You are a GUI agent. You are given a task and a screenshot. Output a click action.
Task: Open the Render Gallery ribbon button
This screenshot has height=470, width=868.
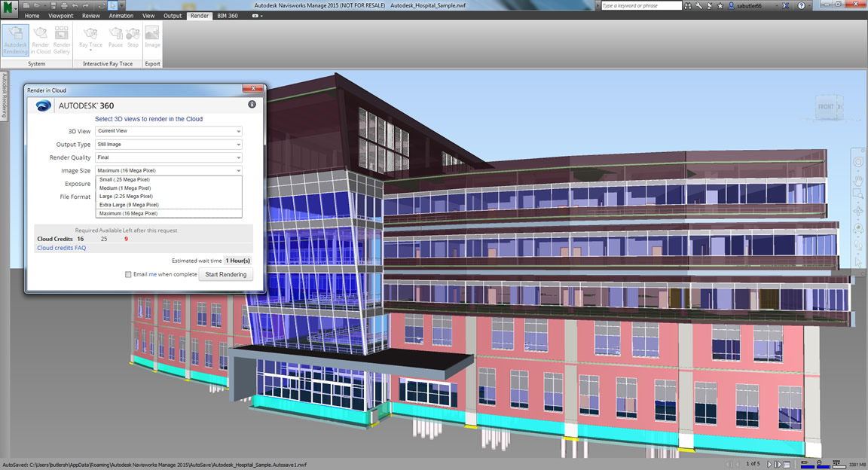point(62,40)
